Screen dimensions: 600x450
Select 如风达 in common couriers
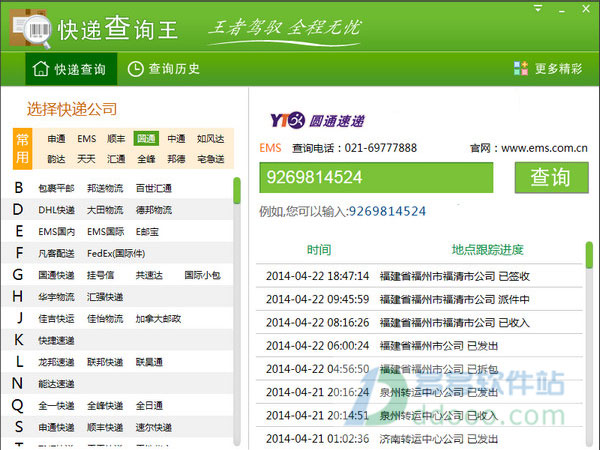click(210, 139)
